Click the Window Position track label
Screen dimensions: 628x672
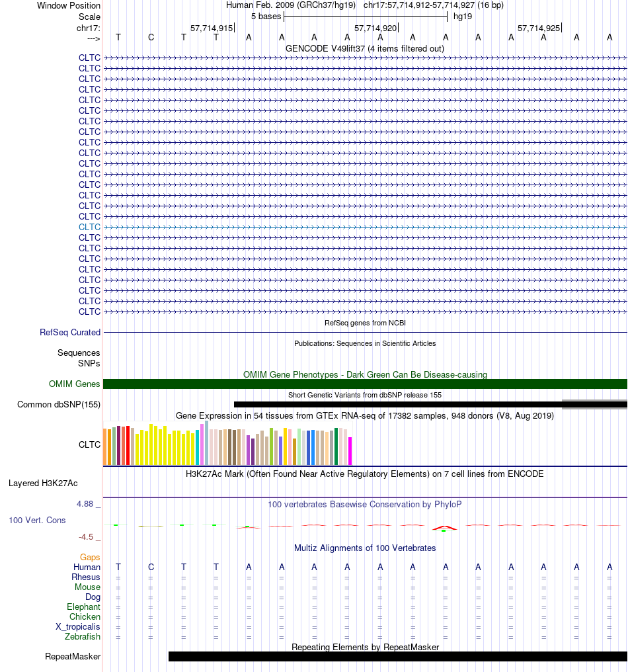69,5
